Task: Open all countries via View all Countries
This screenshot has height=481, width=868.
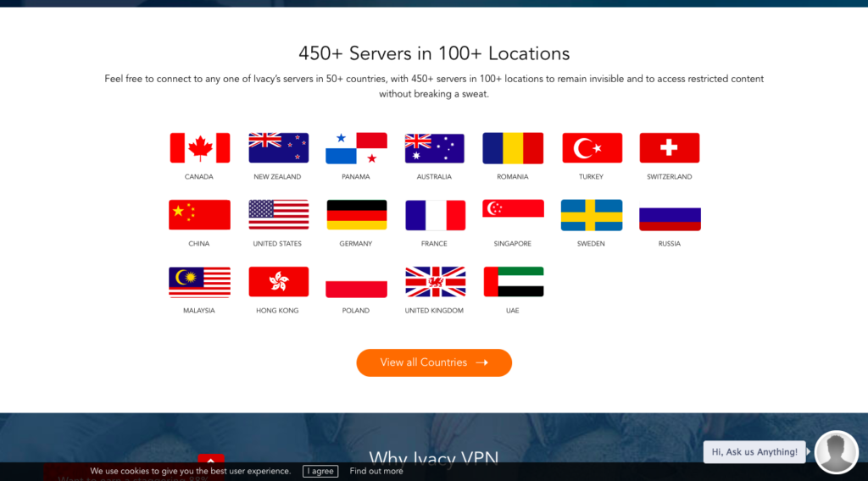Action: pos(434,362)
